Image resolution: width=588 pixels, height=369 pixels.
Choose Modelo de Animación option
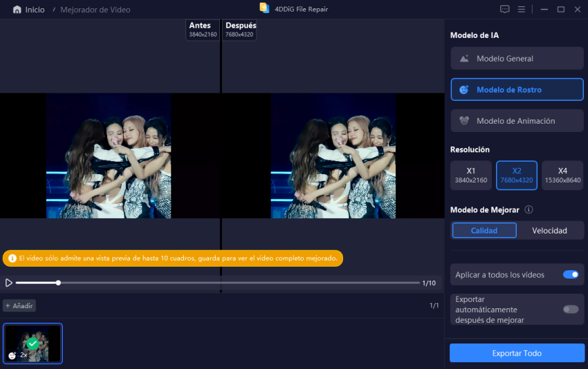517,121
